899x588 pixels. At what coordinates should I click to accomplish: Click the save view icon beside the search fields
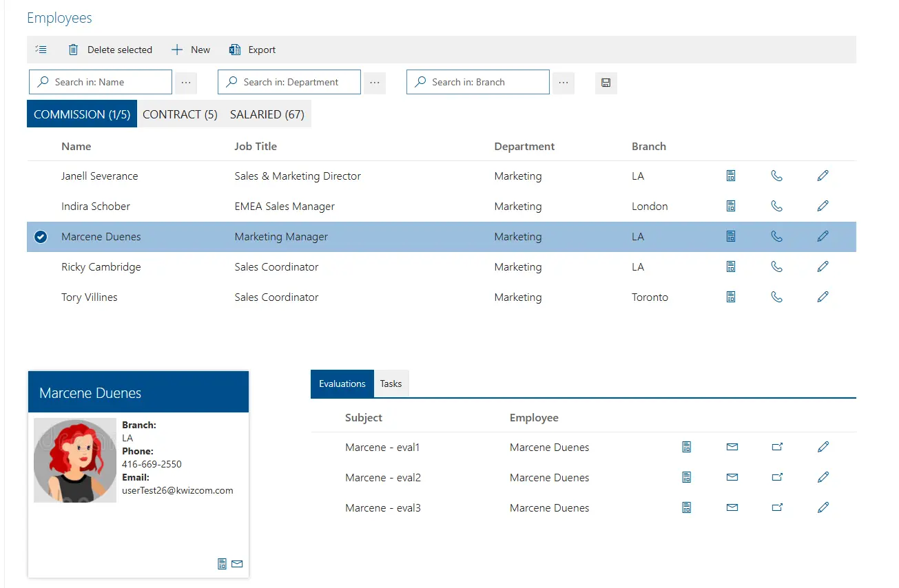pos(606,82)
